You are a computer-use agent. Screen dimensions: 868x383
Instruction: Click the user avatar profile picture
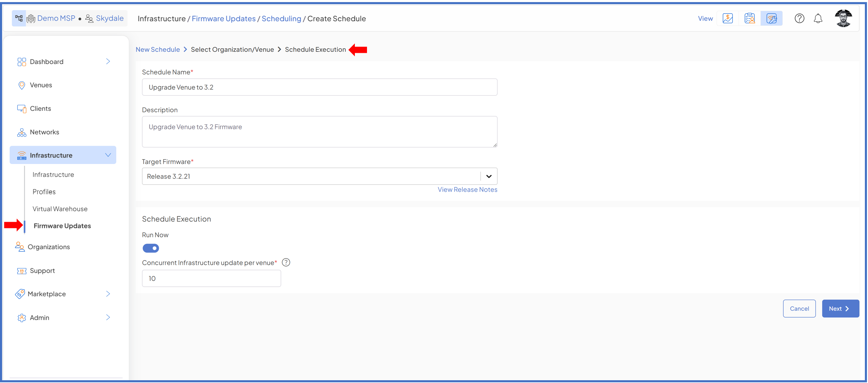(x=843, y=18)
